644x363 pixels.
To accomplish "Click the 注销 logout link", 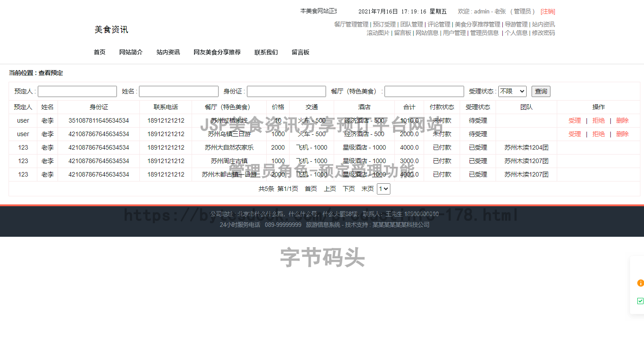I will (x=548, y=11).
